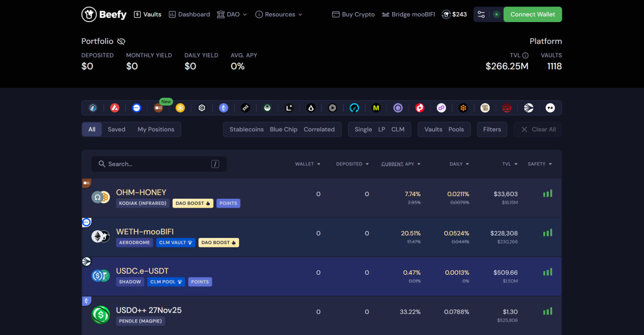Select the All tab
Viewport: 644px width, 335px height.
92,129
